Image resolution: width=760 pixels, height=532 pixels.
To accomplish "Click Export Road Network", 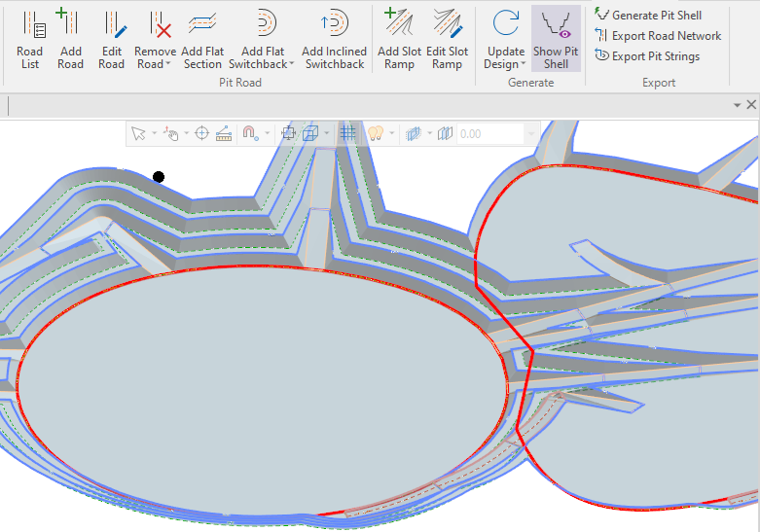I will pyautogui.click(x=658, y=36).
